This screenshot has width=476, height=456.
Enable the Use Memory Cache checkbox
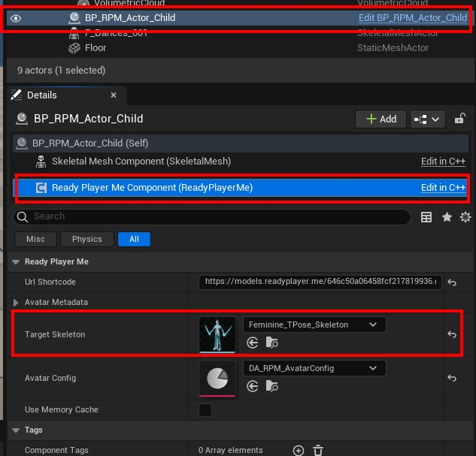(x=205, y=410)
